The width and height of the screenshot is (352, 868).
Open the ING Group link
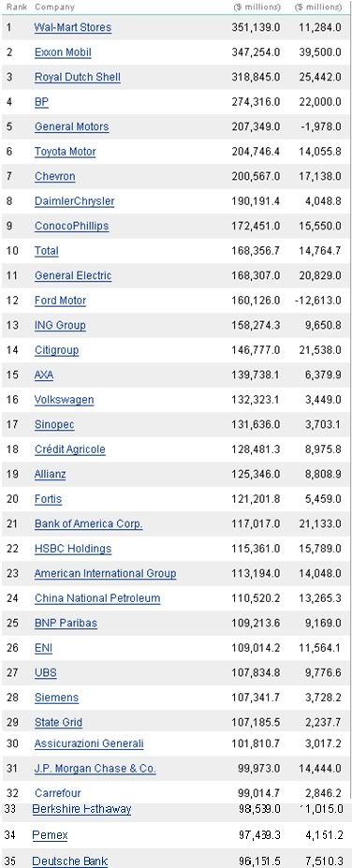(x=60, y=325)
